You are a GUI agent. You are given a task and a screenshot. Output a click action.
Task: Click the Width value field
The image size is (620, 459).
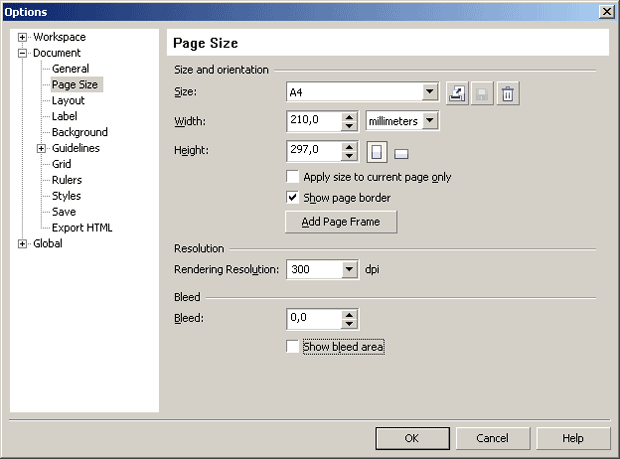click(314, 121)
